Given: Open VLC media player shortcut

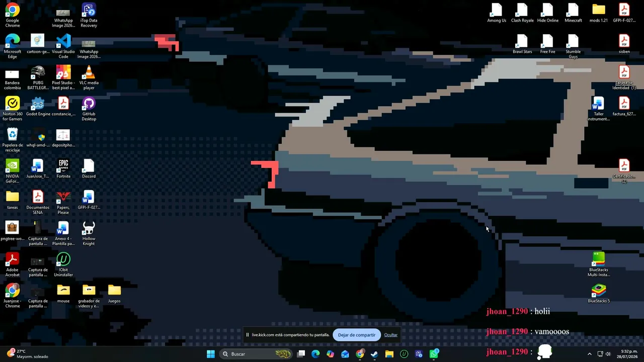Looking at the screenshot, I should (89, 78).
